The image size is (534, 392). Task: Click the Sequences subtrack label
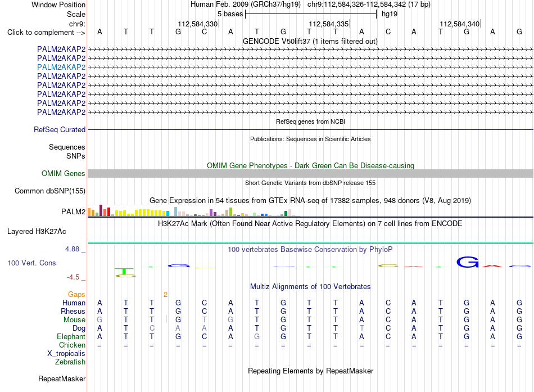pyautogui.click(x=67, y=147)
